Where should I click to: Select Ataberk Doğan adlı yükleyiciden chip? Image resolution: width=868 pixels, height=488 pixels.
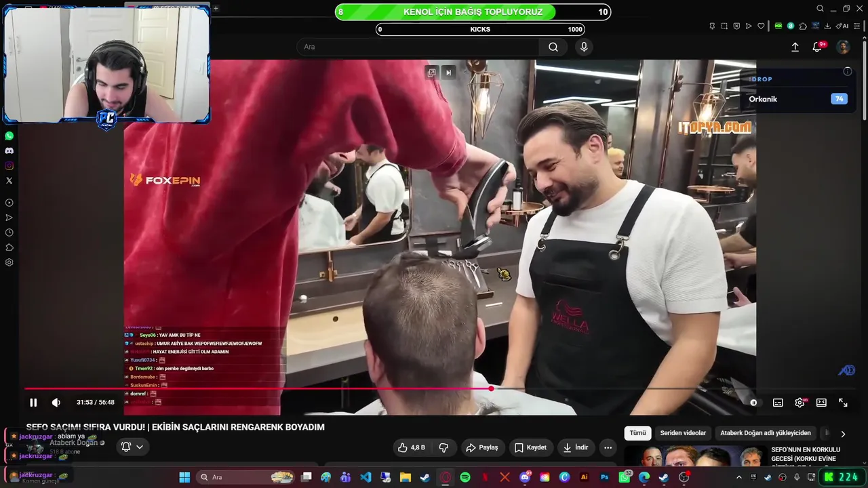pyautogui.click(x=766, y=433)
